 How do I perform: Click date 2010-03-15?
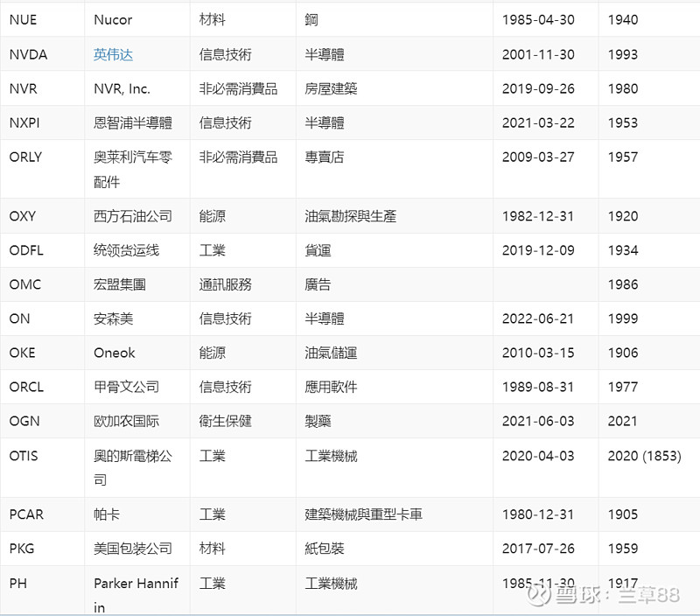538,353
